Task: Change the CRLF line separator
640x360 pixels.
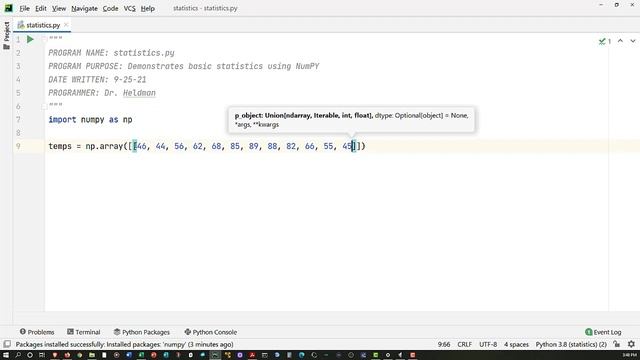Action: coord(464,344)
